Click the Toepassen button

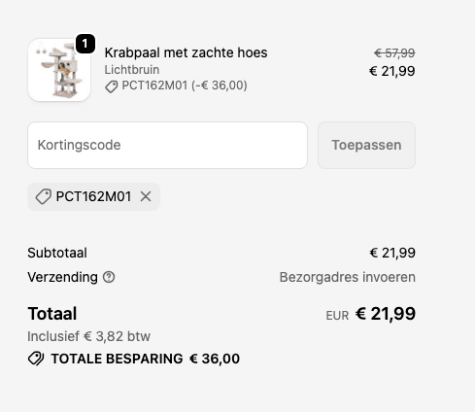tap(366, 145)
